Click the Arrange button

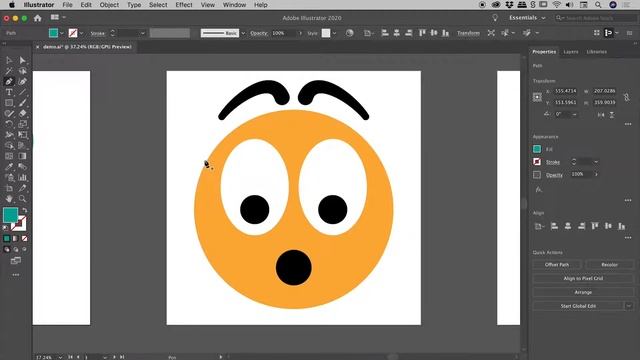[x=583, y=292]
